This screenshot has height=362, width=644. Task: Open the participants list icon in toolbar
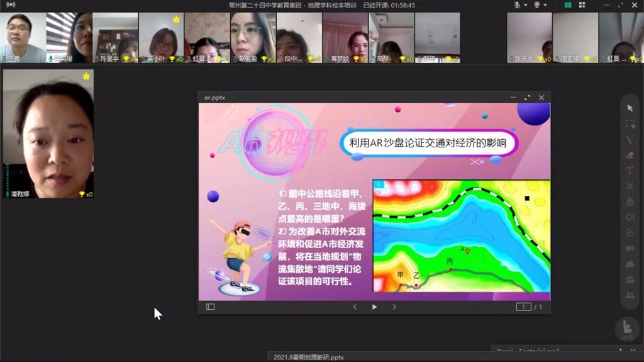click(630, 295)
